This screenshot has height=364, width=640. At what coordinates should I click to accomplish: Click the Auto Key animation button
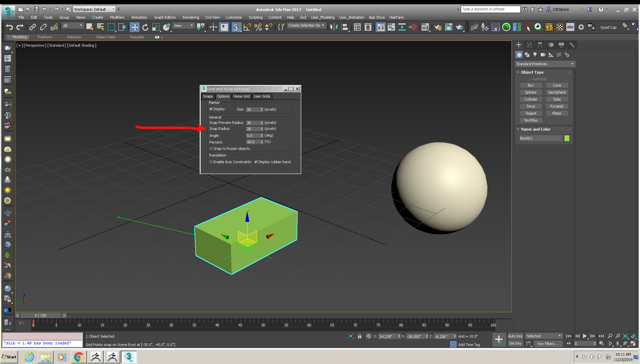point(515,336)
